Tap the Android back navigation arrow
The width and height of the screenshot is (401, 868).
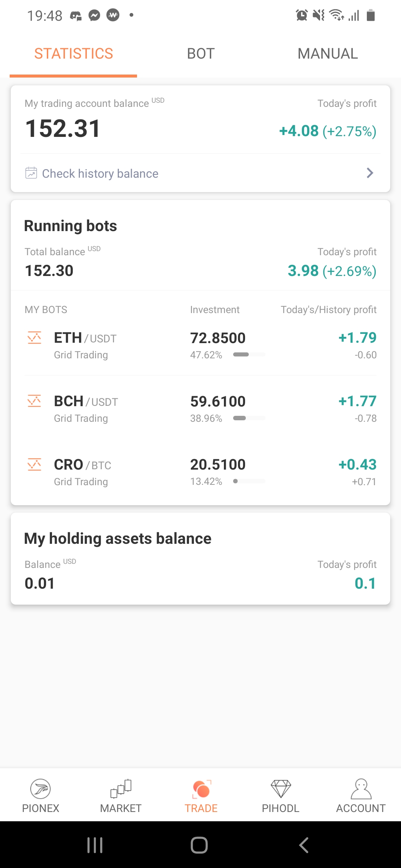click(304, 845)
